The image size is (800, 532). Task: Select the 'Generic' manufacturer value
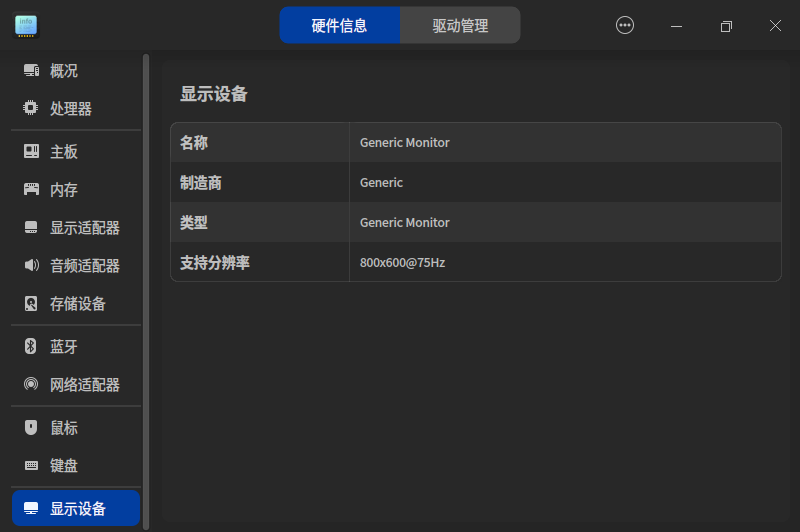point(381,183)
